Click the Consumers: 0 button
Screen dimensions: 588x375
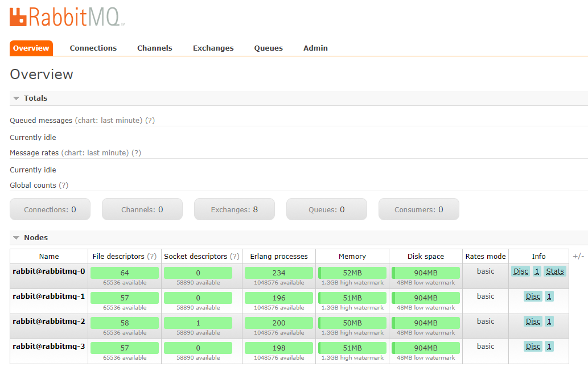tap(419, 209)
